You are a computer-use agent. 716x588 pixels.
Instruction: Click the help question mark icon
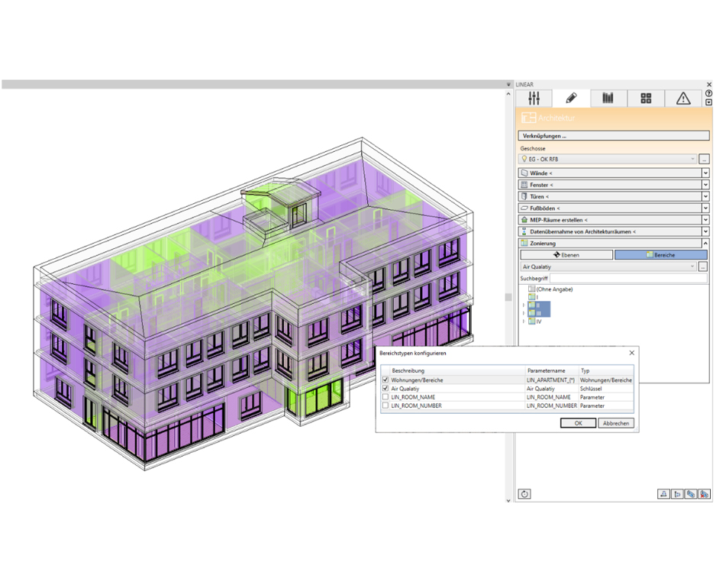click(708, 93)
